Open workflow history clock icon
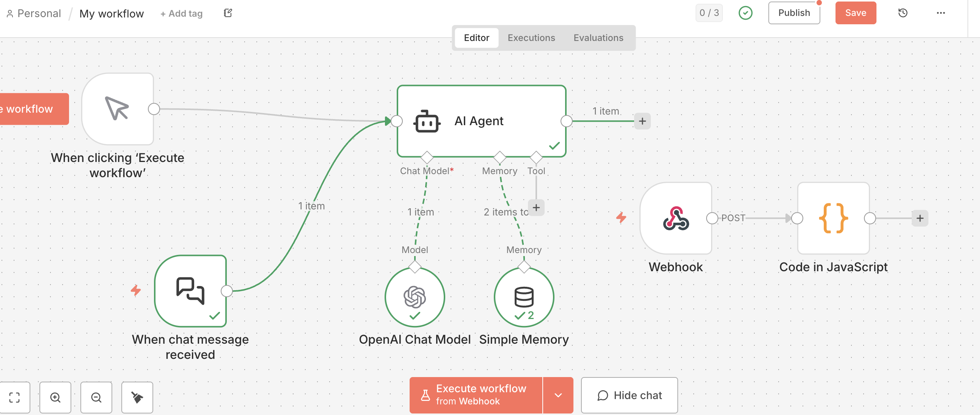Image resolution: width=980 pixels, height=415 pixels. 903,13
